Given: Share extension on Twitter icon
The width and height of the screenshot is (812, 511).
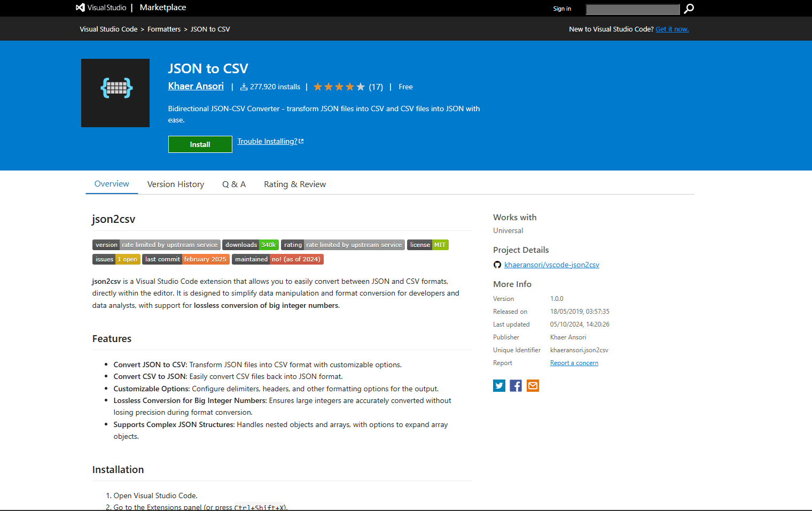Looking at the screenshot, I should (499, 386).
